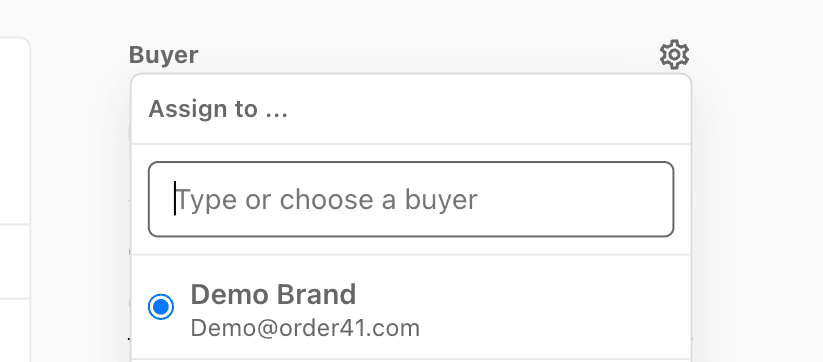Click the 'Assign to ...' header
Screen dimensions: 823x362
(x=218, y=109)
